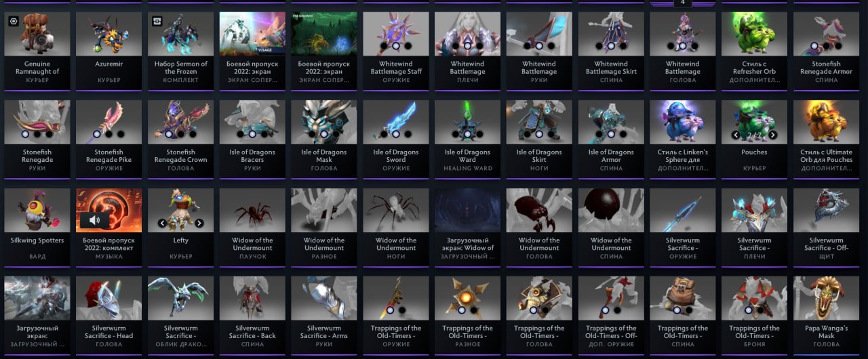Show the previous style of the Lefty courier
This screenshot has width=868, height=359.
tap(162, 223)
